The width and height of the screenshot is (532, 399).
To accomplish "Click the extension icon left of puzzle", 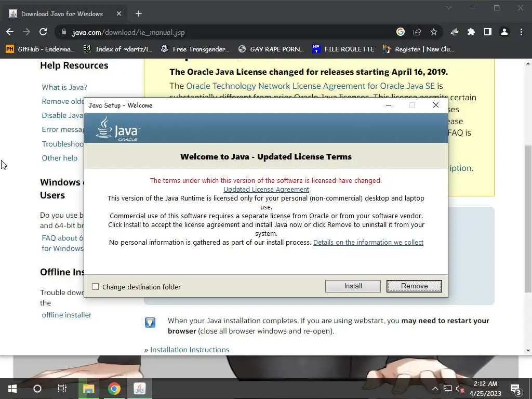I will click(x=454, y=32).
